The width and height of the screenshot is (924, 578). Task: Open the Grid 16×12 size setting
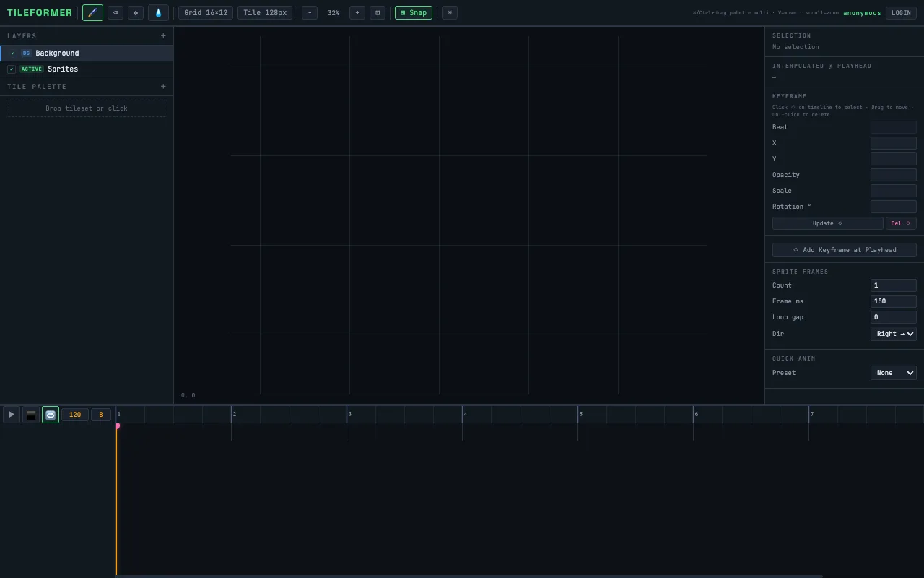pyautogui.click(x=206, y=12)
